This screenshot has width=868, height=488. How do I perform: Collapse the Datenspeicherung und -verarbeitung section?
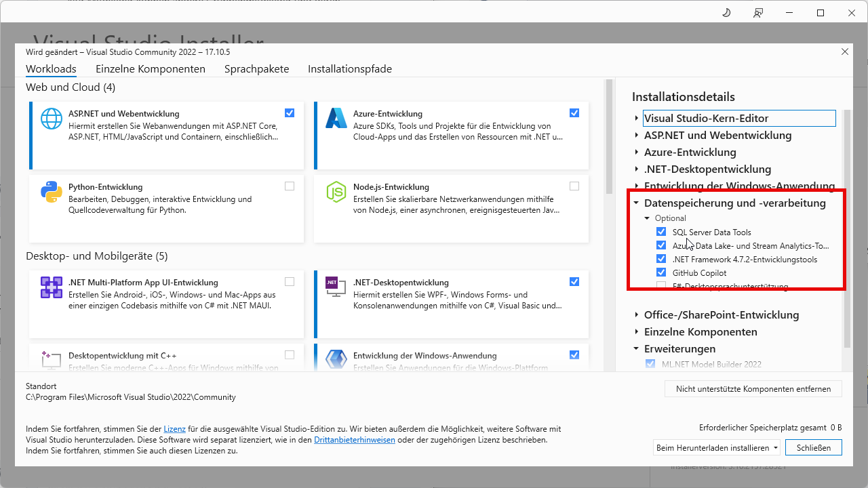point(636,203)
